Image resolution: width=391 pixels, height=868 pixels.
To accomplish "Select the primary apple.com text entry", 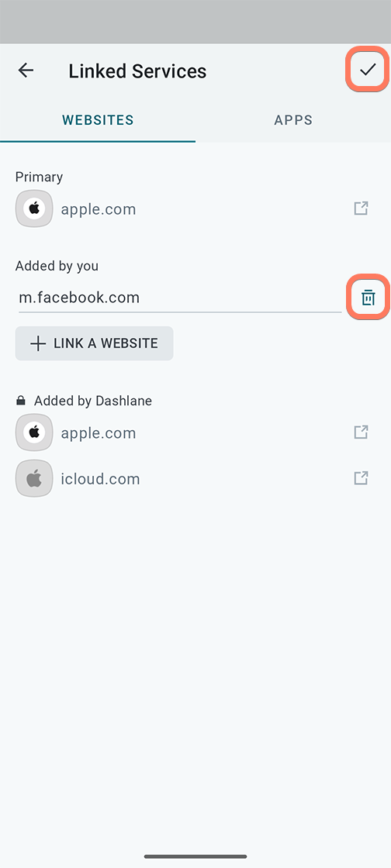I will (x=99, y=209).
